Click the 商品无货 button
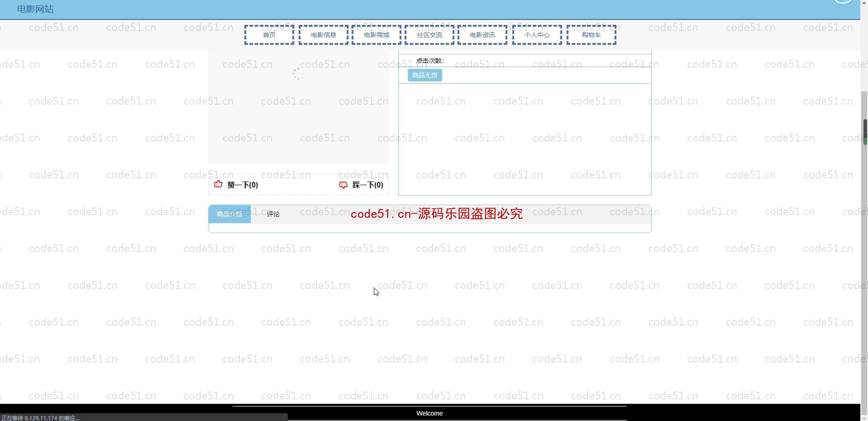The height and width of the screenshot is (421, 868). tap(425, 75)
